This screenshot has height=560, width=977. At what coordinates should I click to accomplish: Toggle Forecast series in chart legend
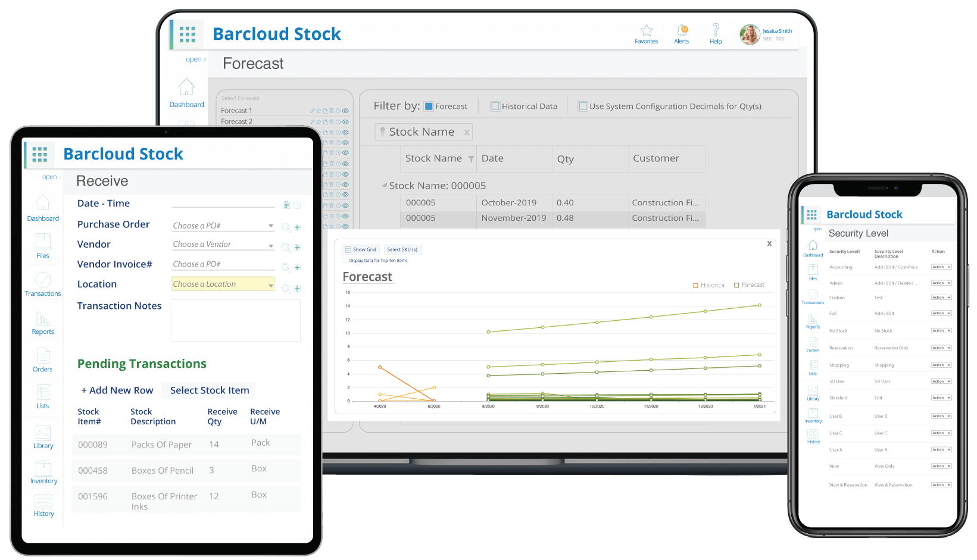[x=749, y=285]
